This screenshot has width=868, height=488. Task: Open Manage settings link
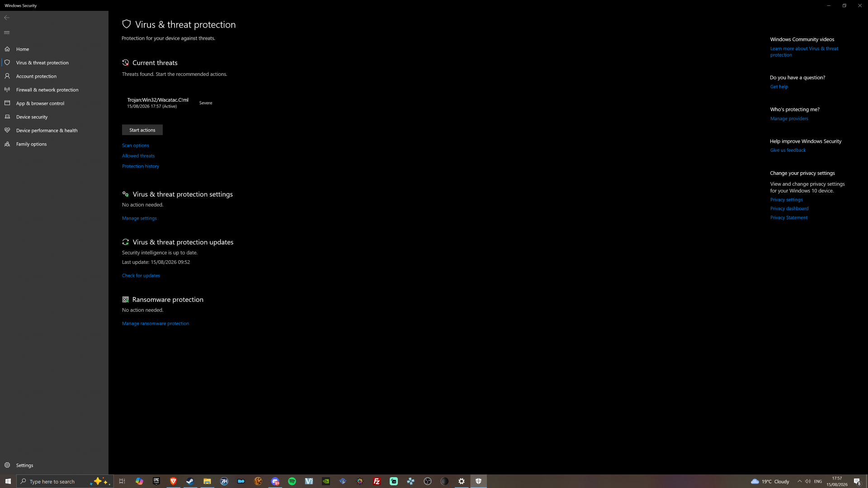coord(139,218)
